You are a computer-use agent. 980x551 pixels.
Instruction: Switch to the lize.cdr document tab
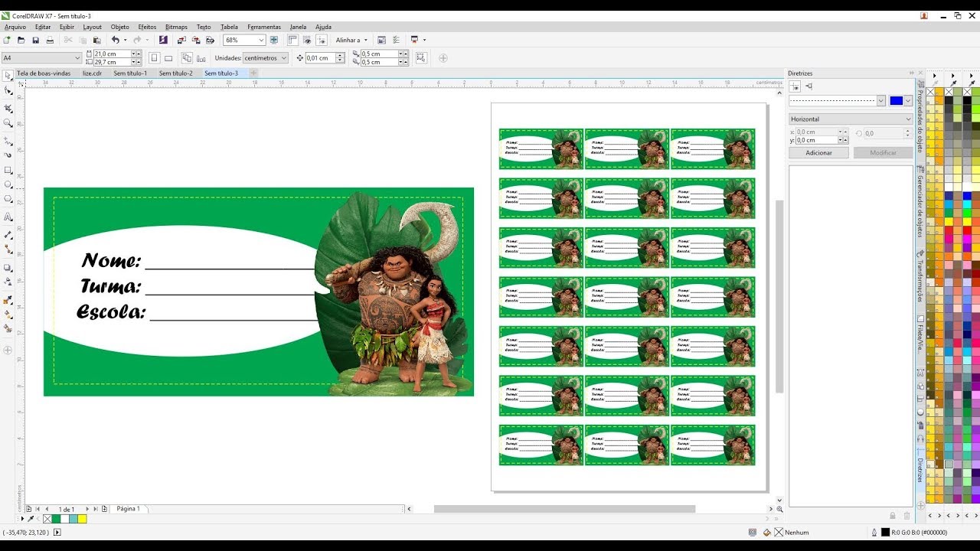point(92,73)
